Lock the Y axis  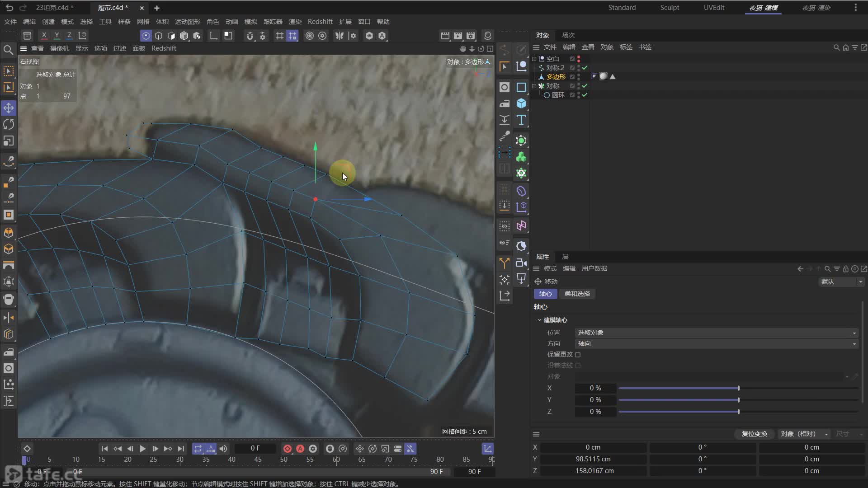[x=57, y=36]
